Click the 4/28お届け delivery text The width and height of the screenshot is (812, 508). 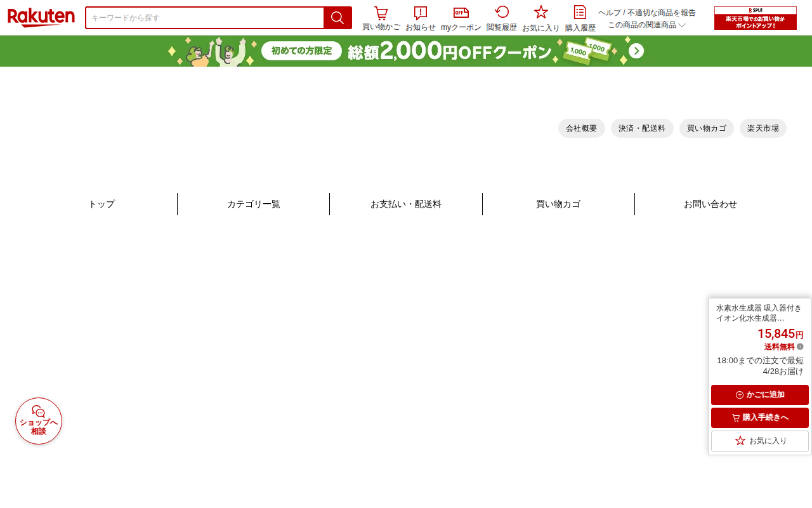[783, 371]
